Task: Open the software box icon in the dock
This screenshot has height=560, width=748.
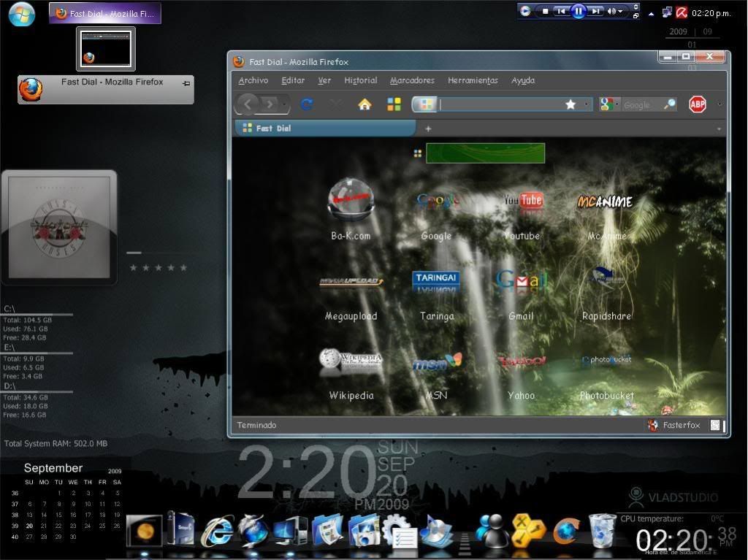Action: 181,529
